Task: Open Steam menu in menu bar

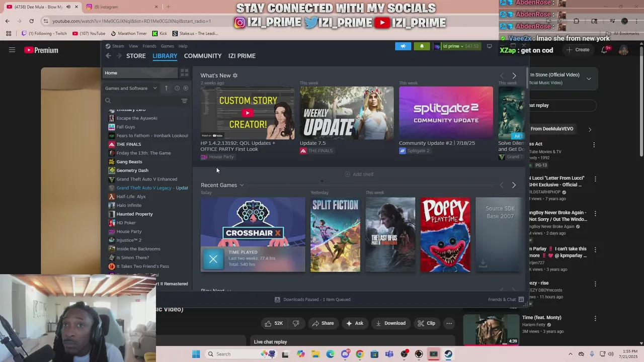Action: click(118, 46)
